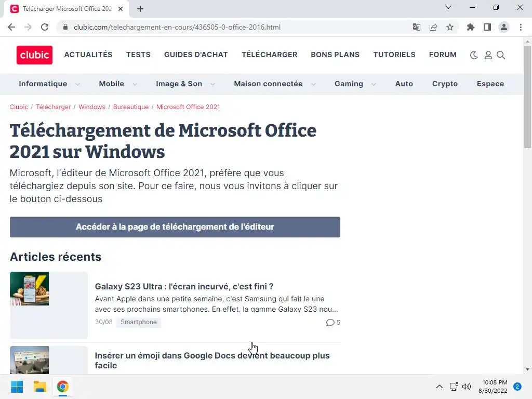
Task: Open Chrome three-dot menu
Action: [521, 27]
